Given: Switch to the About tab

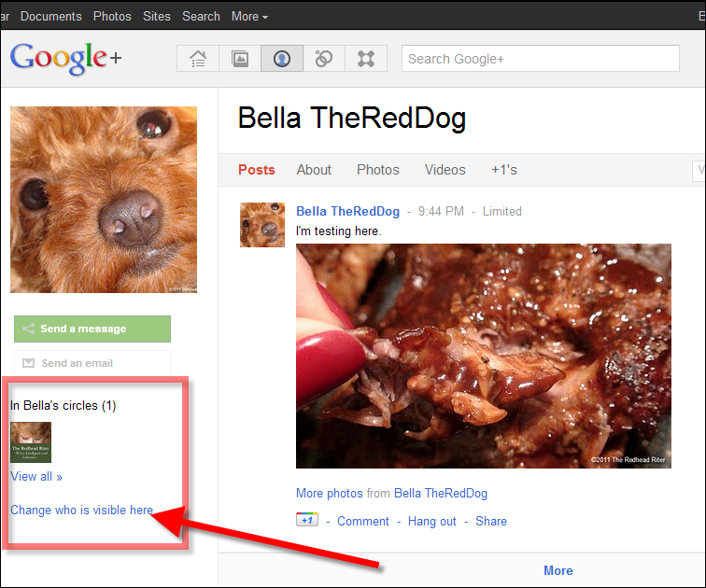Looking at the screenshot, I should (314, 170).
